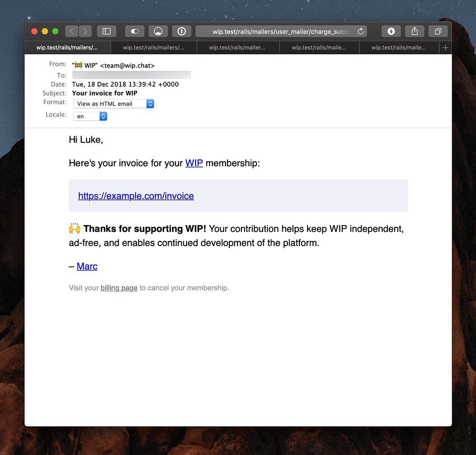Switch to the fourth wip.test/rails/maile tab
The height and width of the screenshot is (455, 476).
[x=319, y=48]
